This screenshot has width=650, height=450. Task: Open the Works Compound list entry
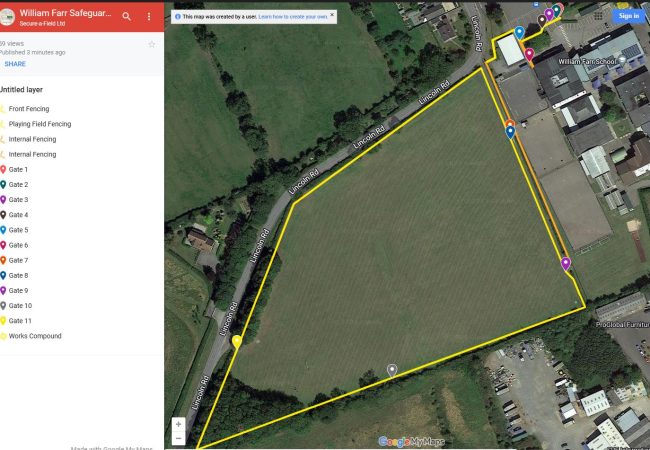[32, 336]
